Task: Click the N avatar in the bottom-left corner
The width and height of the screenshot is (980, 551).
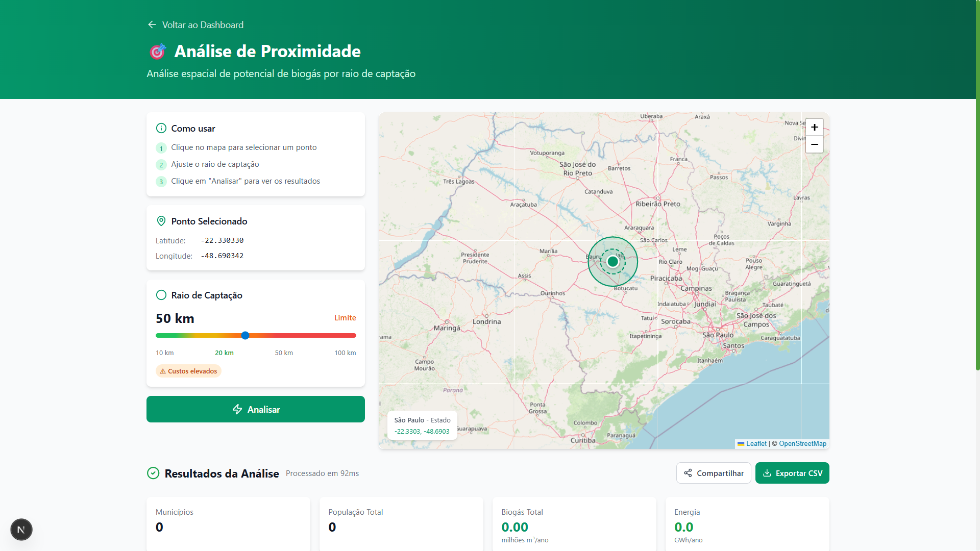Action: tap(21, 530)
